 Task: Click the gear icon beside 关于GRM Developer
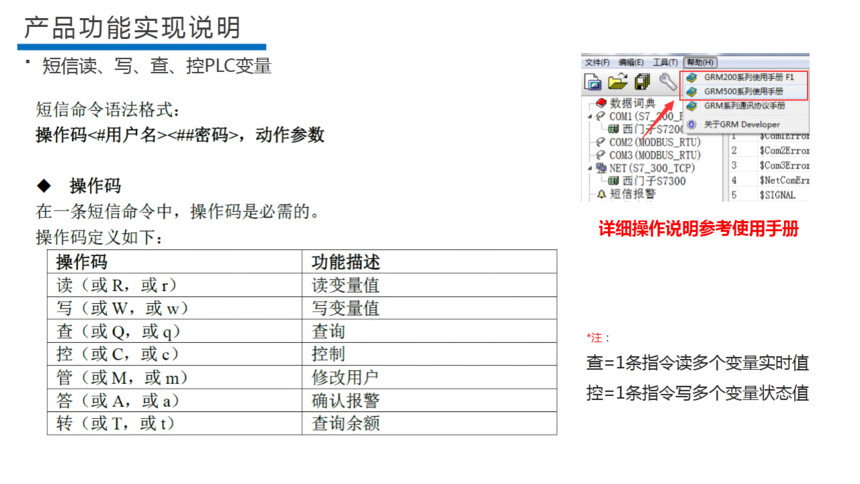692,124
